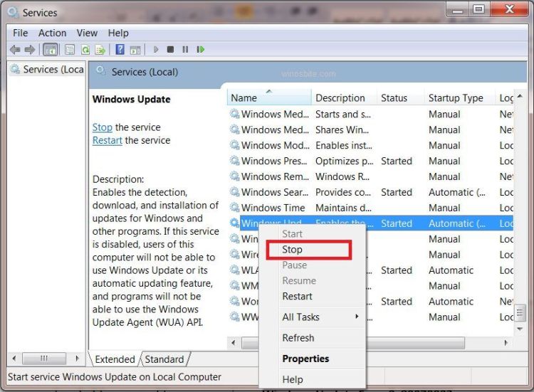The image size is (534, 392).
Task: Select gear icon of Windows Pres... service
Action: click(x=235, y=160)
